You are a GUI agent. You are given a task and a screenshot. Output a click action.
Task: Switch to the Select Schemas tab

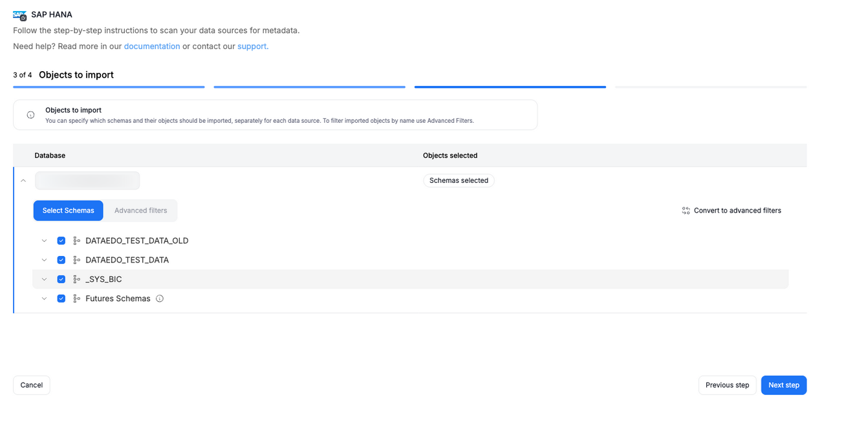coord(69,211)
